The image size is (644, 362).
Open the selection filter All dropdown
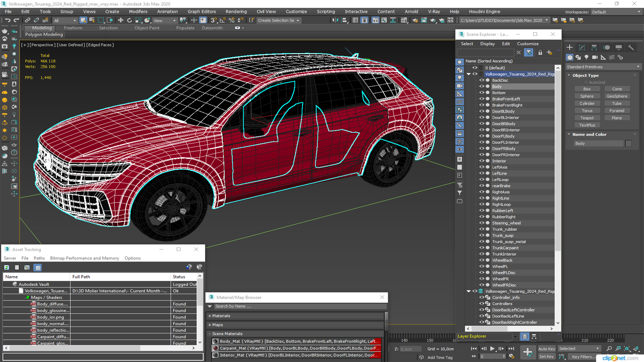click(65, 20)
